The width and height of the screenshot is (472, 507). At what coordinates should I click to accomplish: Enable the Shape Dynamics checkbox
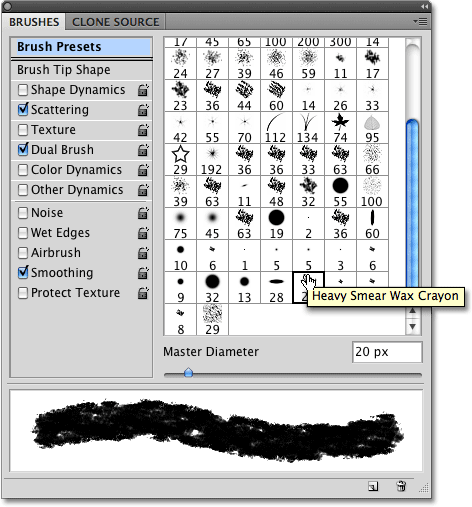pos(23,90)
